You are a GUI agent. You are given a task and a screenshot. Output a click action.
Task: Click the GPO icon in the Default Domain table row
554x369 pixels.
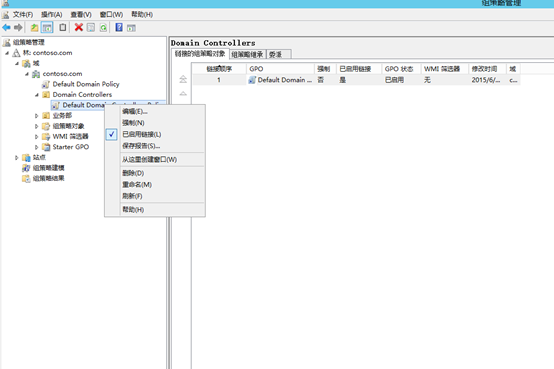click(252, 80)
